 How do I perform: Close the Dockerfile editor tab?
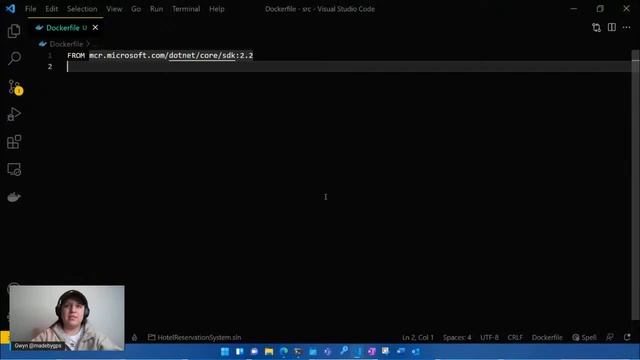[x=95, y=27]
